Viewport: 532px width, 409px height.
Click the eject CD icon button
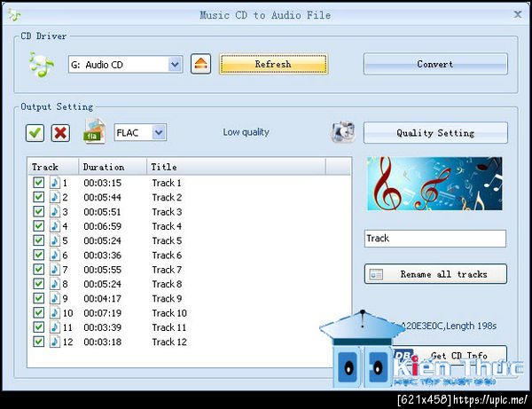200,64
